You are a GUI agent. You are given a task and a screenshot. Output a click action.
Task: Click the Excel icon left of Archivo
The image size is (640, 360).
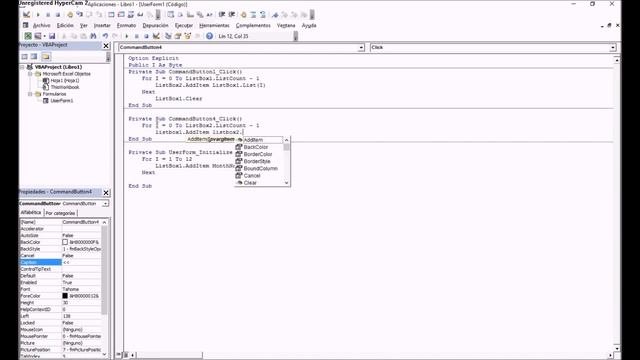tap(25, 25)
